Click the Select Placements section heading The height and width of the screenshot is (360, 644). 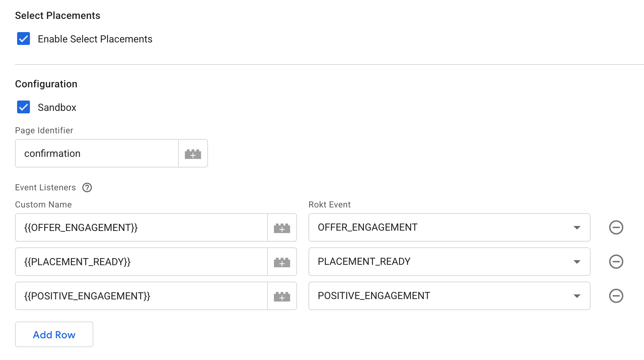click(x=57, y=15)
